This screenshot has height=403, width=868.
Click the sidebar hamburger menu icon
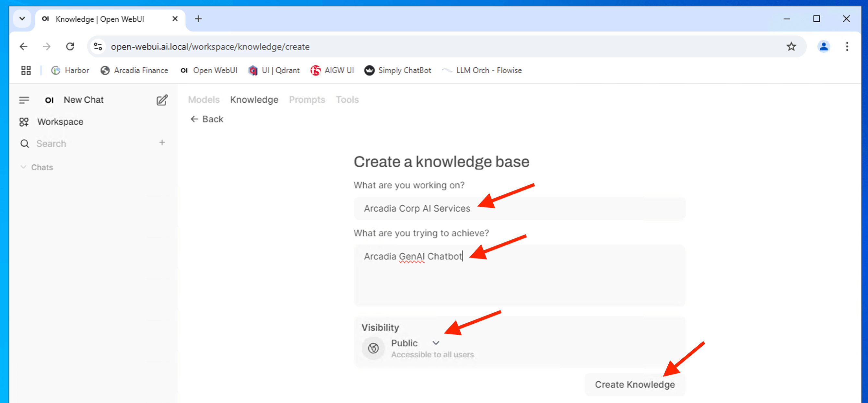tap(24, 100)
